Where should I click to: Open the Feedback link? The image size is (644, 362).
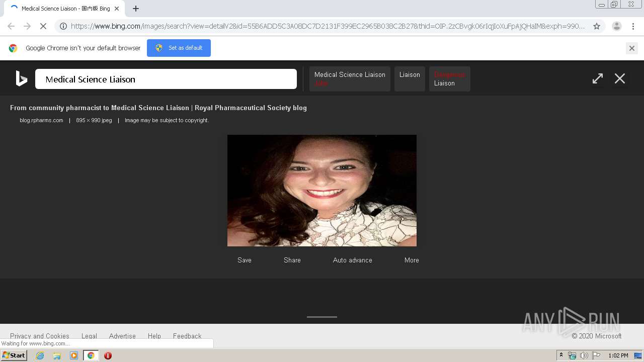(x=187, y=336)
